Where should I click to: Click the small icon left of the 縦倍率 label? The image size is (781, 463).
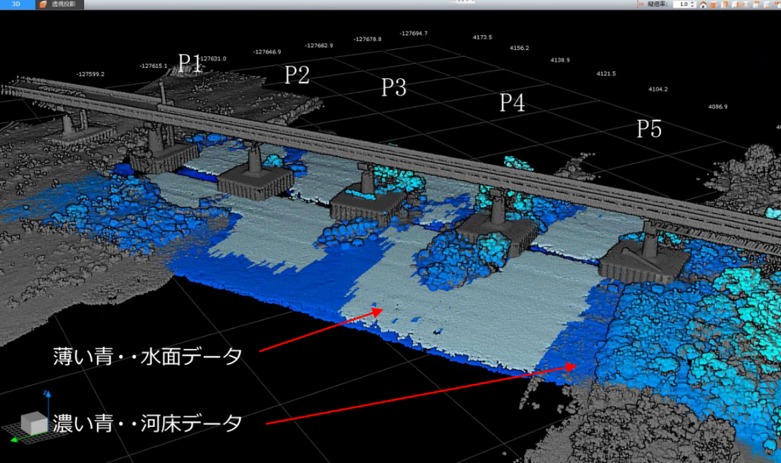[640, 4]
